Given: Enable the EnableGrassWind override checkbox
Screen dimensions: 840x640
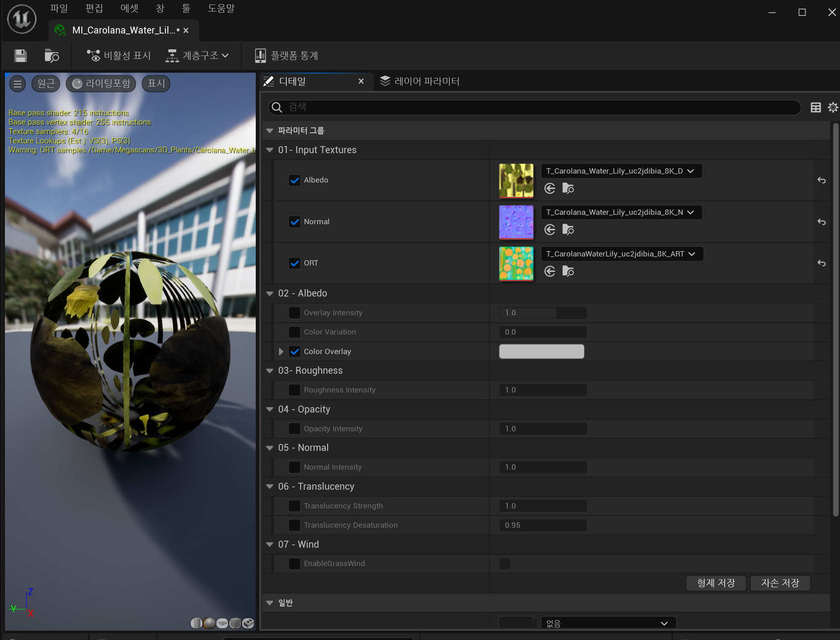Looking at the screenshot, I should tap(295, 564).
